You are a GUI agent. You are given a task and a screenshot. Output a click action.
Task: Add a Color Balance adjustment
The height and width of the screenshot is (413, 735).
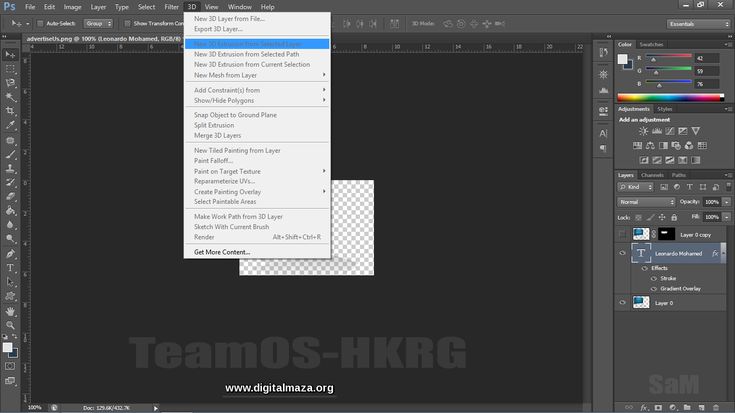coord(650,146)
